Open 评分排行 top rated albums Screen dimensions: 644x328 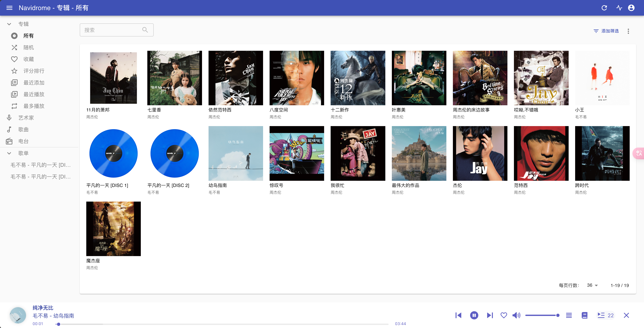coord(39,71)
